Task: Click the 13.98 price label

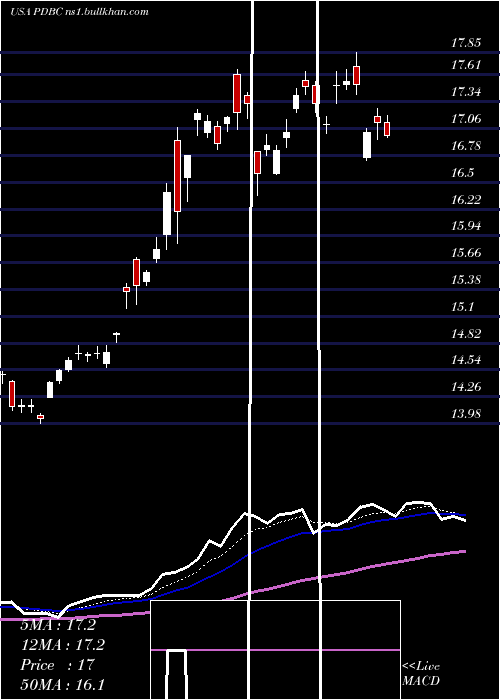Action: click(x=466, y=413)
